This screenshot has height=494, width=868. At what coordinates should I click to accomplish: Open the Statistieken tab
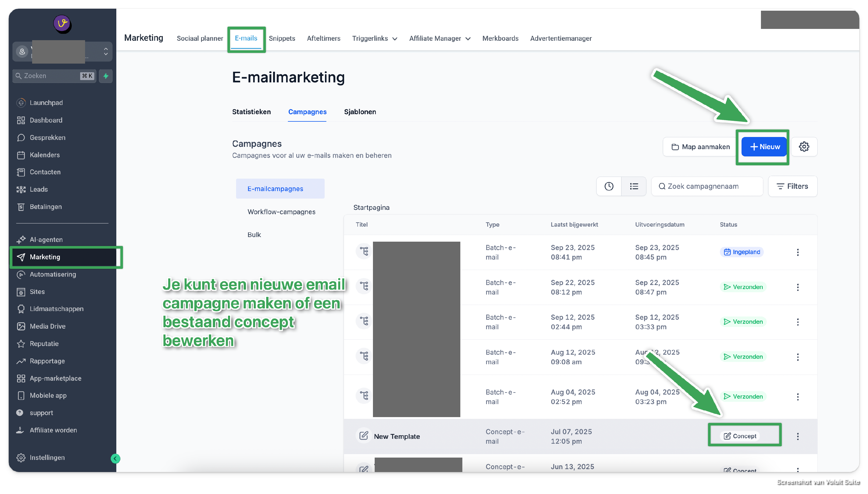(x=251, y=112)
